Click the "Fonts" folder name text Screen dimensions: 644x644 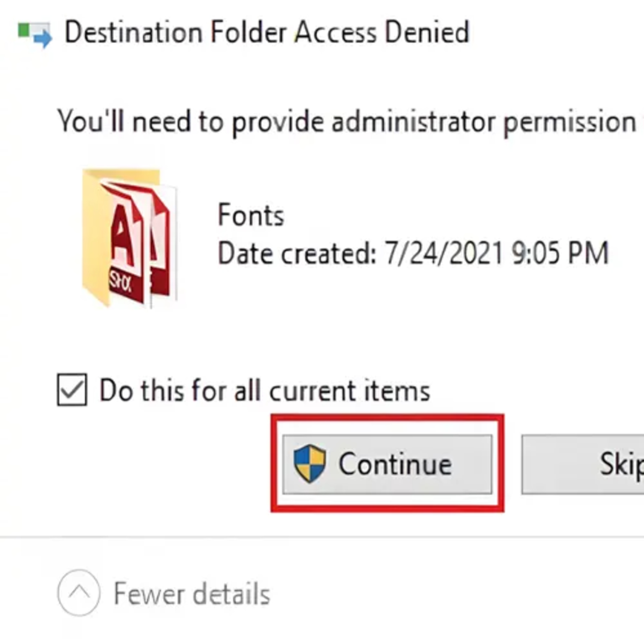[x=251, y=215]
